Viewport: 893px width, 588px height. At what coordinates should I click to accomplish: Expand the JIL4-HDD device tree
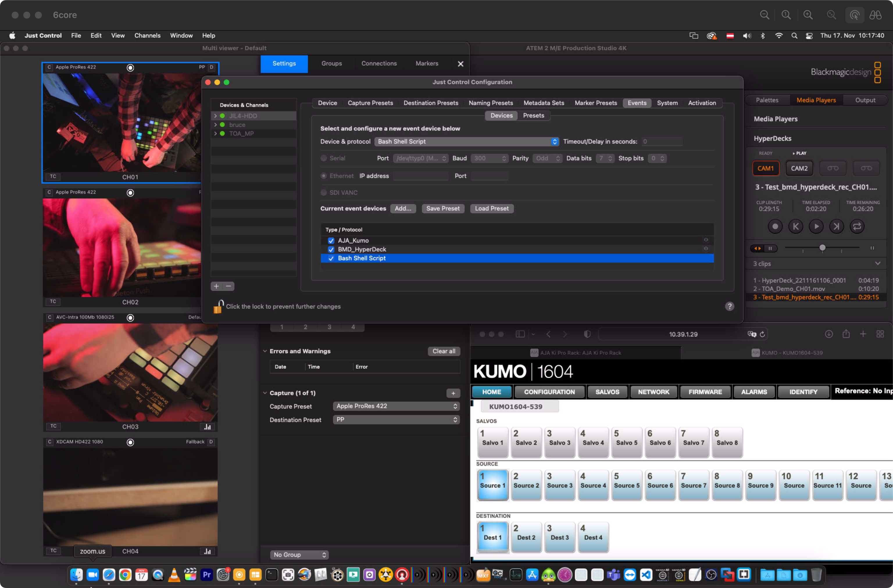point(215,116)
